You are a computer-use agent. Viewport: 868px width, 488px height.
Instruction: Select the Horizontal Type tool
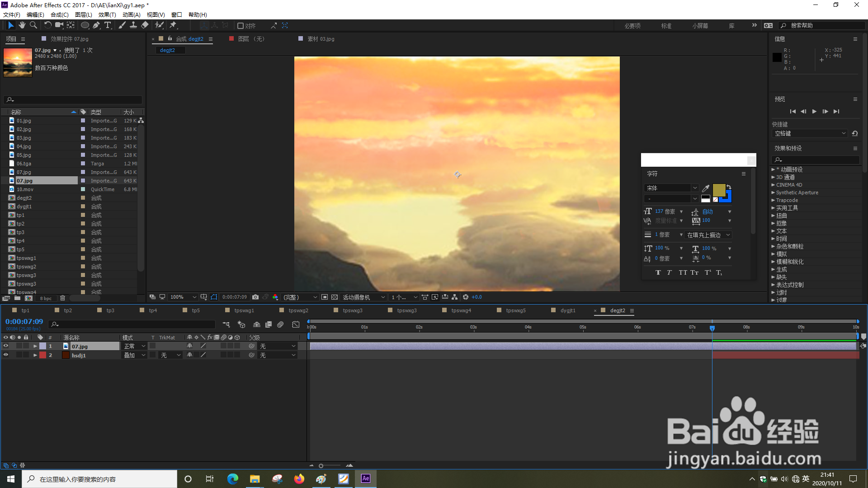coord(108,25)
